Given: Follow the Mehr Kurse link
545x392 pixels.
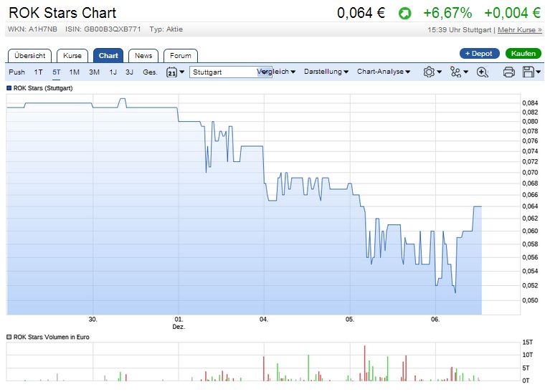Looking at the screenshot, I should tap(520, 30).
